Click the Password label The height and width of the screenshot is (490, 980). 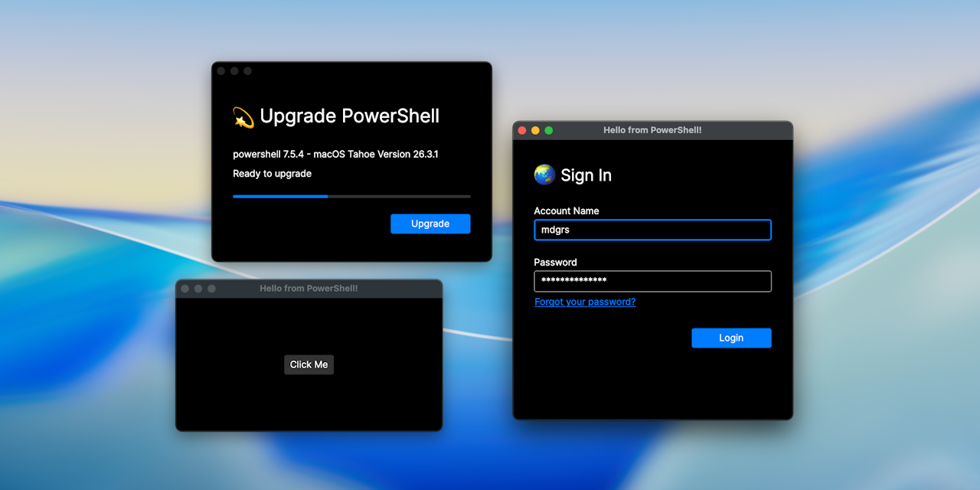[555, 262]
